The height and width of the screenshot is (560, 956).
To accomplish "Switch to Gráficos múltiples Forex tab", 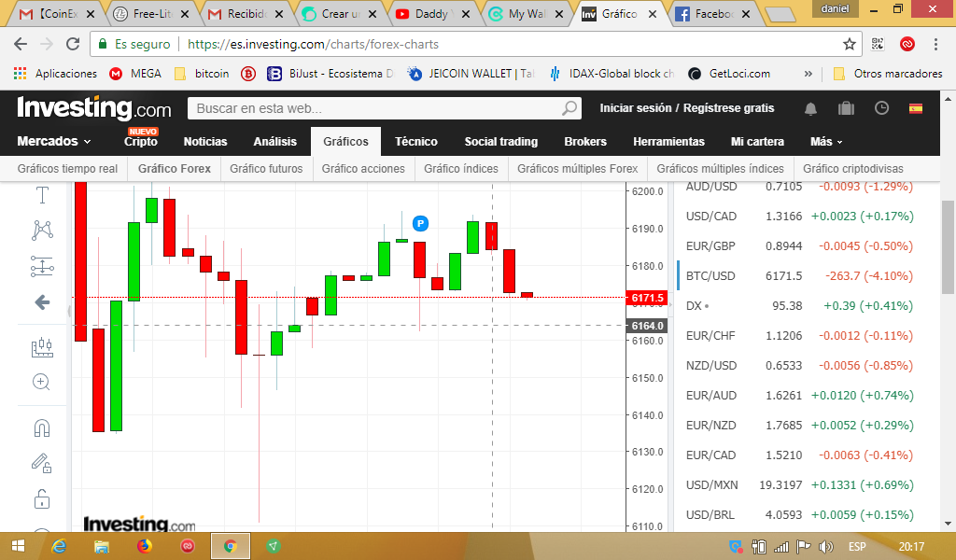I will 577,169.
